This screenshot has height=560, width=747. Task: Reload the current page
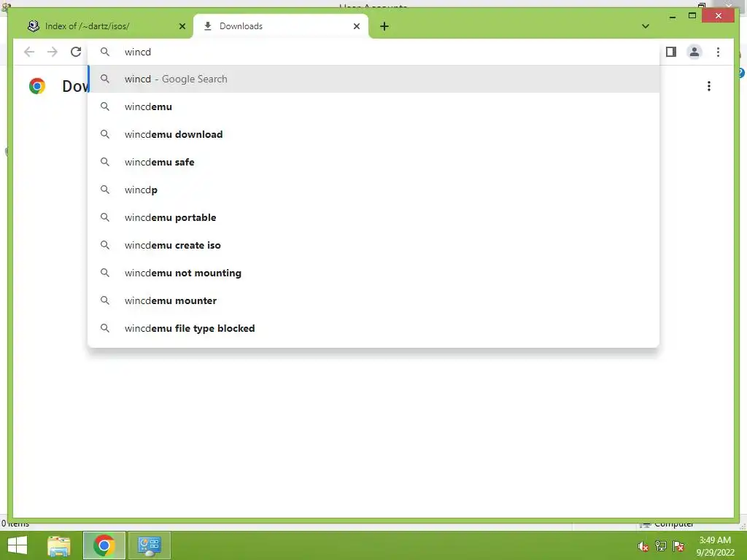click(x=76, y=52)
